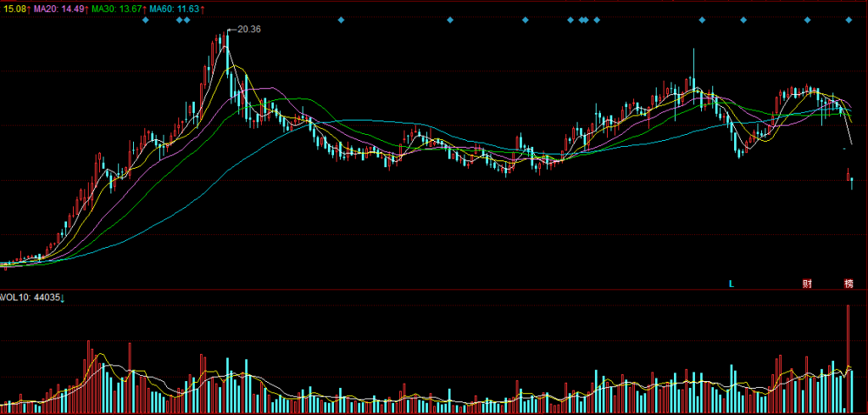Click the diamond marker above the 榜 icon

(x=849, y=20)
